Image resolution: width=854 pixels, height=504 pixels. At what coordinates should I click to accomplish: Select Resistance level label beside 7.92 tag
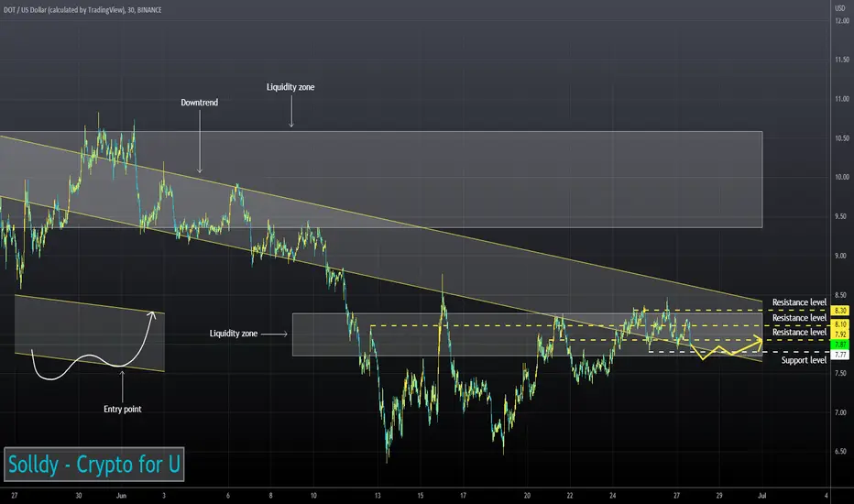point(799,333)
